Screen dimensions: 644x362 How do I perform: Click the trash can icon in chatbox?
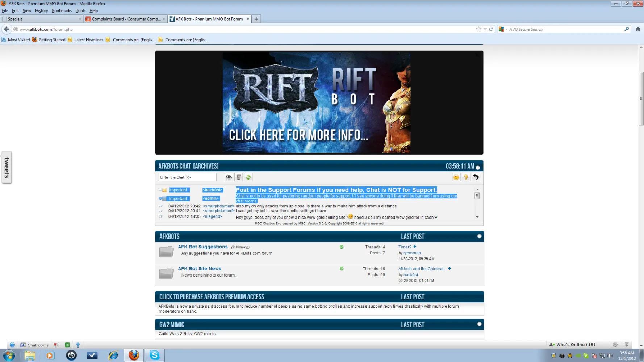(239, 177)
